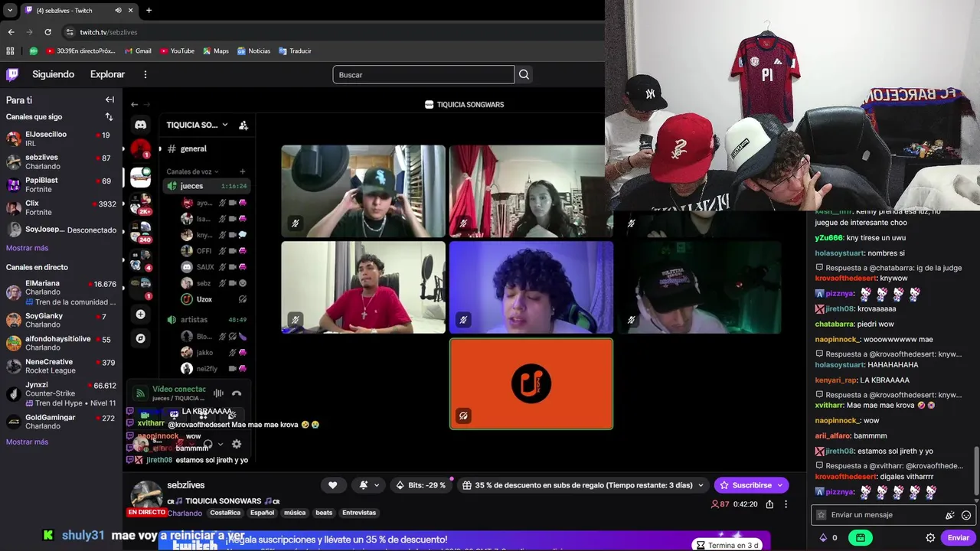Open notification options bell dropdown
Image resolution: width=980 pixels, height=551 pixels.
369,485
